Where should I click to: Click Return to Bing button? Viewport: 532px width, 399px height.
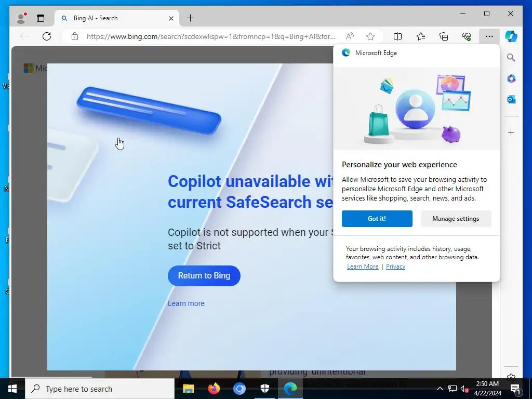(204, 275)
